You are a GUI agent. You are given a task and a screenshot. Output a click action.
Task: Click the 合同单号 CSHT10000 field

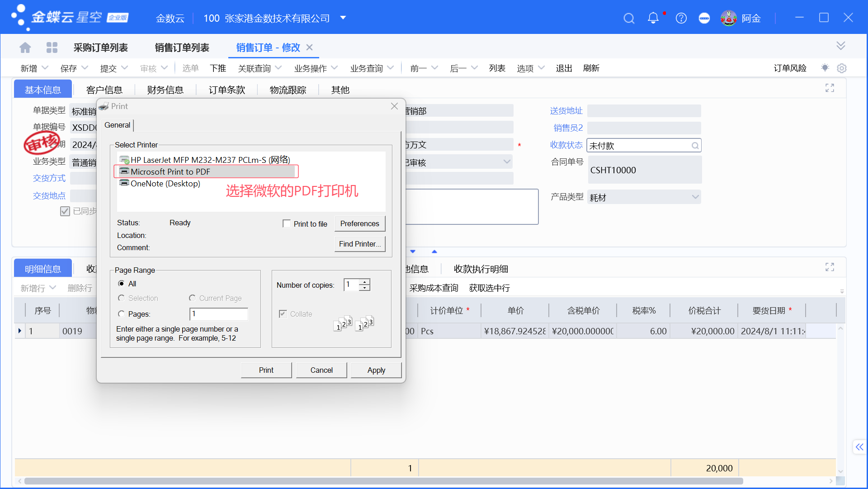(x=645, y=170)
